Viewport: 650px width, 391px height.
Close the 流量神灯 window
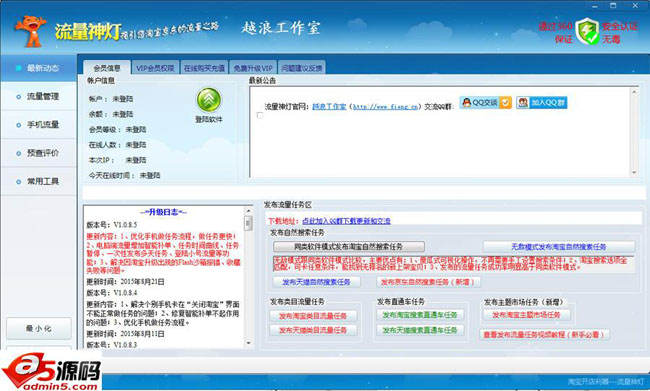(635, 6)
